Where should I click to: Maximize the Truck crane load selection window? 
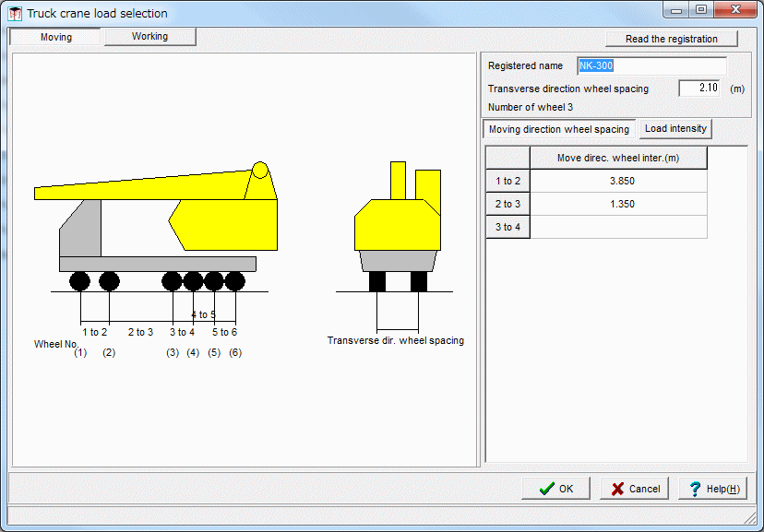click(700, 10)
